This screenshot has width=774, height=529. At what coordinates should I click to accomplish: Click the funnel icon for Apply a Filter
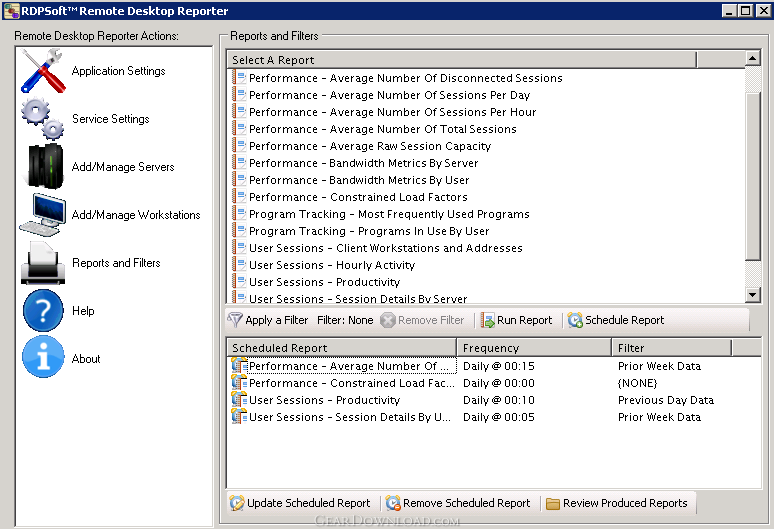point(235,320)
